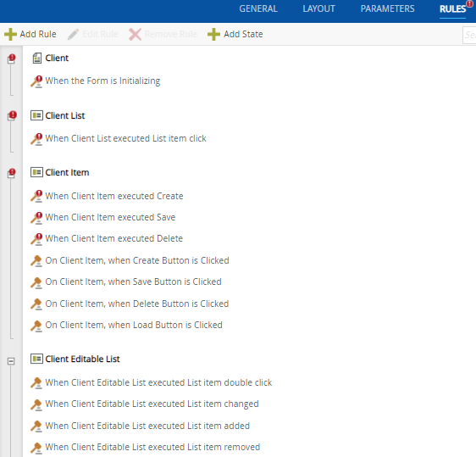Select 'Client Editable List executed List item changed'
This screenshot has width=476, height=457.
(x=152, y=404)
